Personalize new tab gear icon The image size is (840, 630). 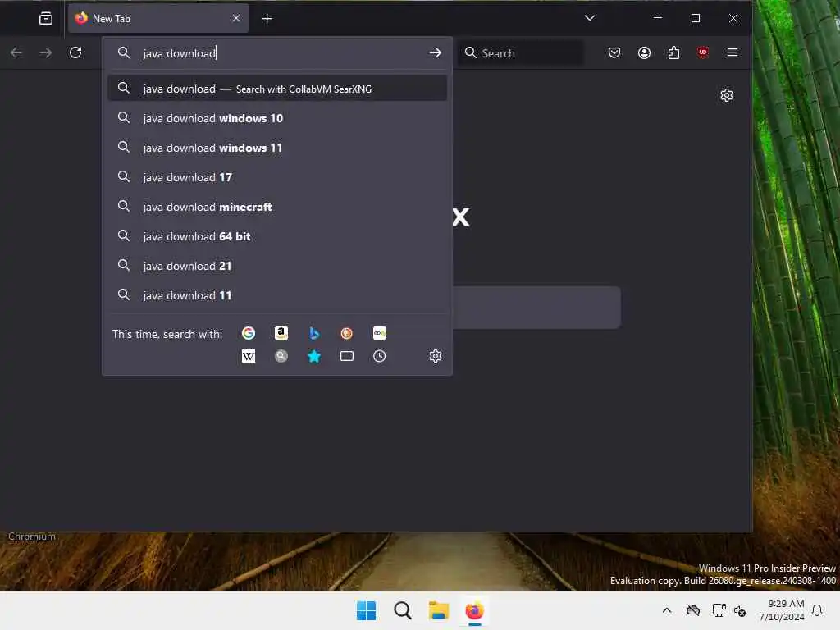[x=727, y=95]
